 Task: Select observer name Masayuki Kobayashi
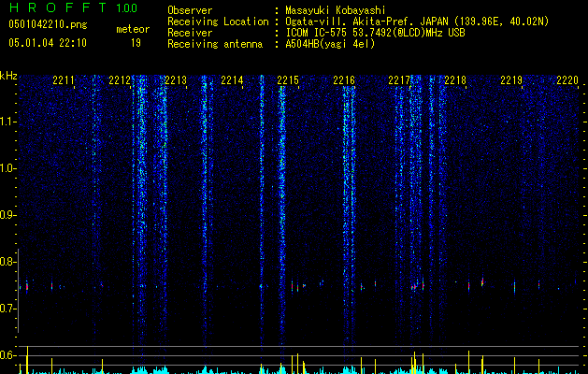click(336, 10)
